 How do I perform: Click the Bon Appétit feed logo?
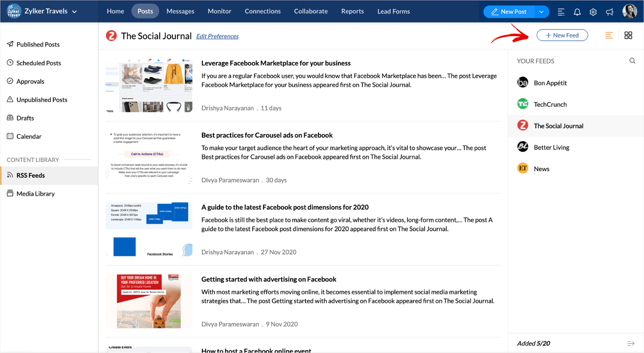(x=523, y=83)
